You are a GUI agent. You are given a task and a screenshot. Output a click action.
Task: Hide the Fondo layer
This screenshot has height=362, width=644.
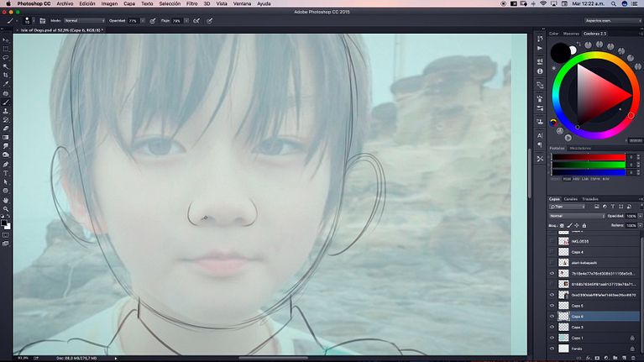pyautogui.click(x=552, y=349)
